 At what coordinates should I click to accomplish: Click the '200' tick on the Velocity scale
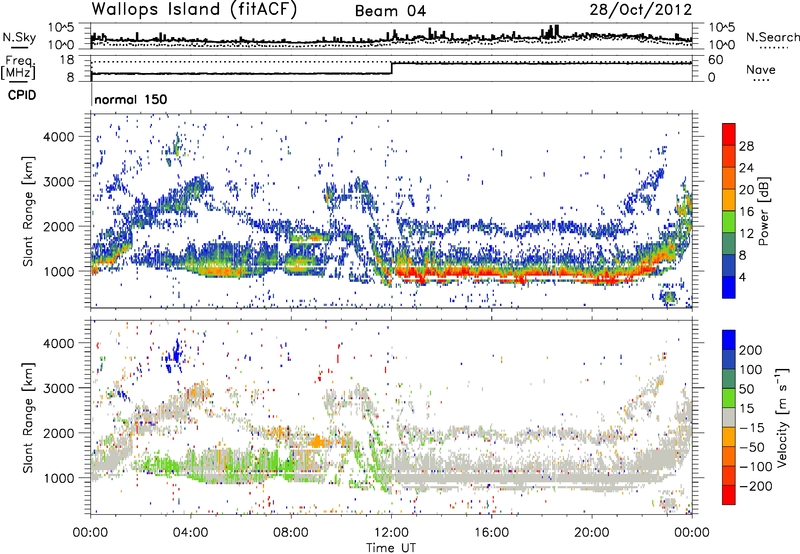tap(751, 350)
